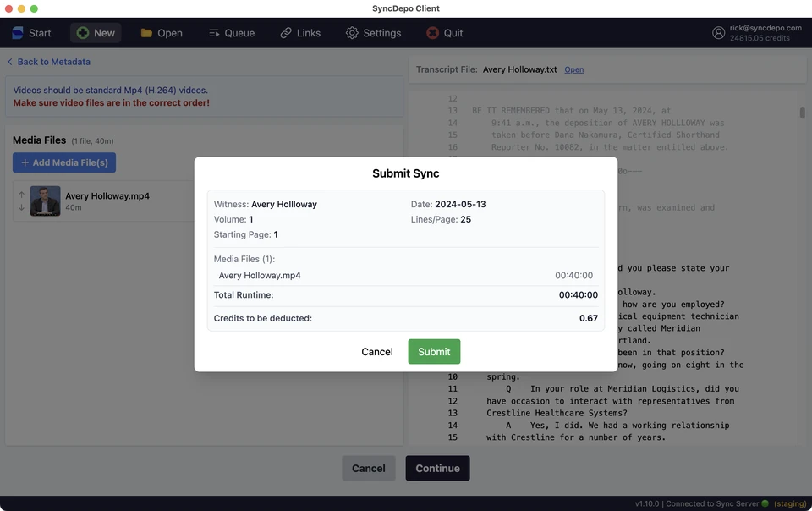
Task: Click the Media Files heading
Action: pyautogui.click(x=40, y=140)
